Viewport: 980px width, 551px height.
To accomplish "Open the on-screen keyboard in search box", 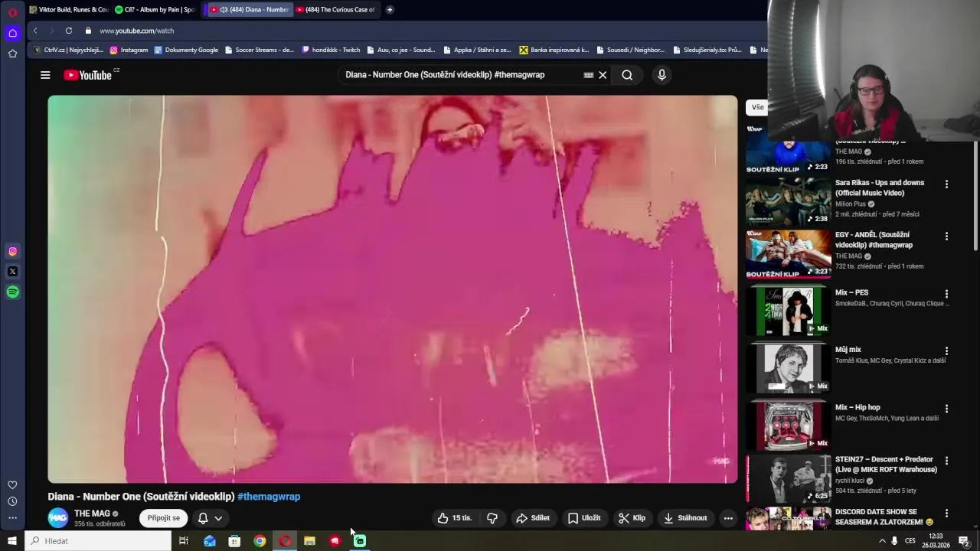I will pos(588,75).
